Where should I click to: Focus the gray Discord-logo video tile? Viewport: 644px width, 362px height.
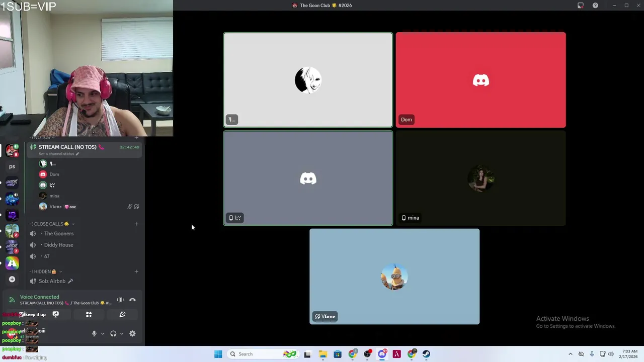point(308,178)
